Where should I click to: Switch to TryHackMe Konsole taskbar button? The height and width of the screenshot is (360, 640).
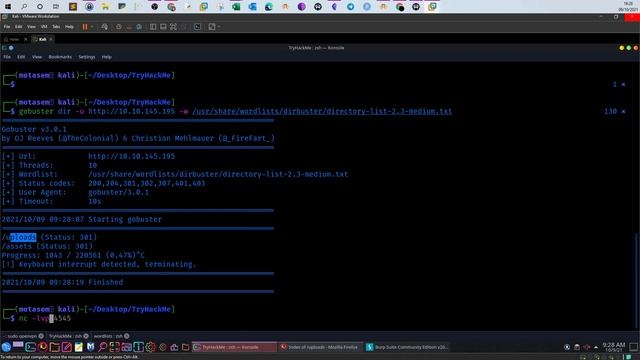(234, 347)
